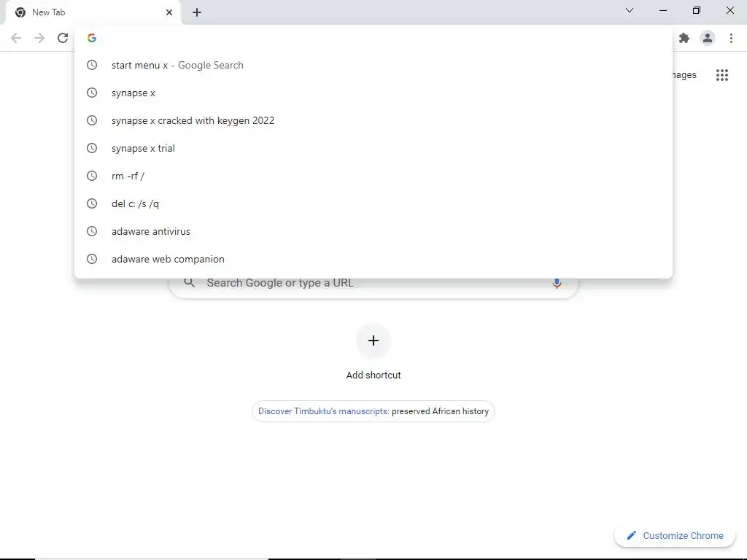Click the Chrome icon on the New Tab tab

pos(20,12)
